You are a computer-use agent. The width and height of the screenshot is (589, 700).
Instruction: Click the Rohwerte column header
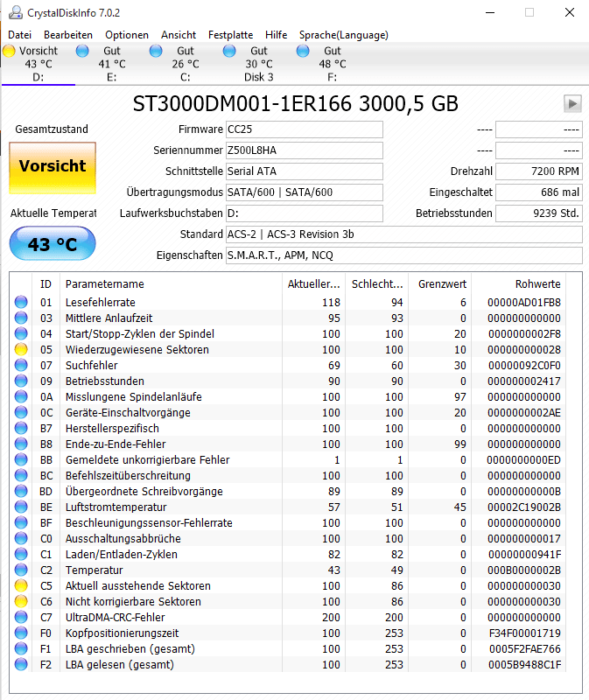click(538, 283)
